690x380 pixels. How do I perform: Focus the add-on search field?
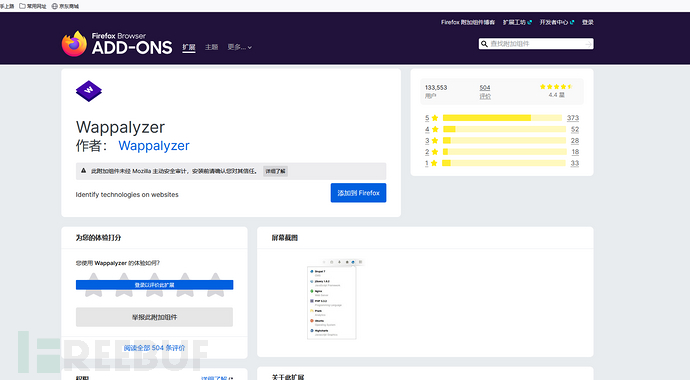pos(536,44)
